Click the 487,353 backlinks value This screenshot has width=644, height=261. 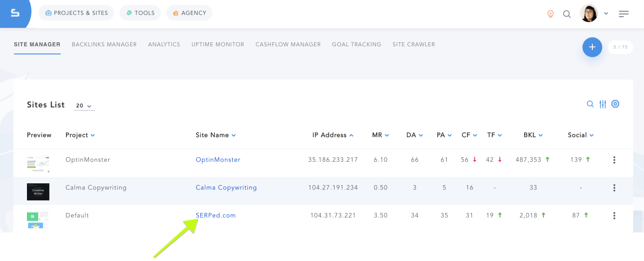pos(529,160)
